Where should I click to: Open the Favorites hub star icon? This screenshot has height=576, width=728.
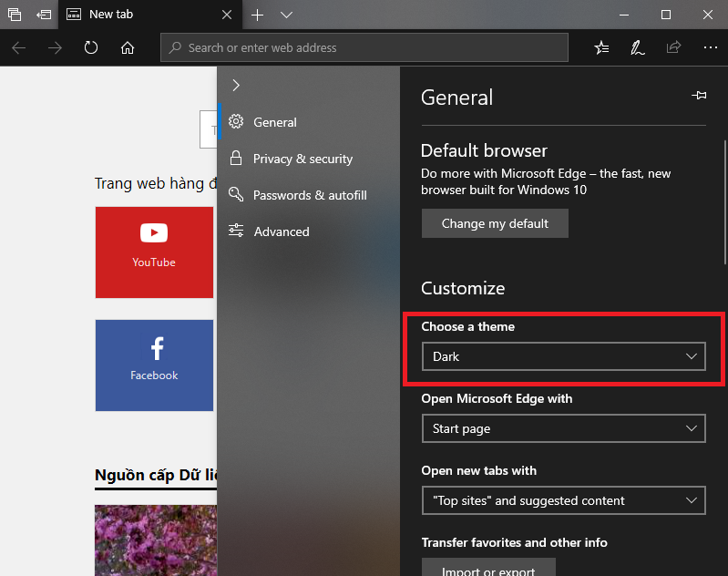(601, 47)
